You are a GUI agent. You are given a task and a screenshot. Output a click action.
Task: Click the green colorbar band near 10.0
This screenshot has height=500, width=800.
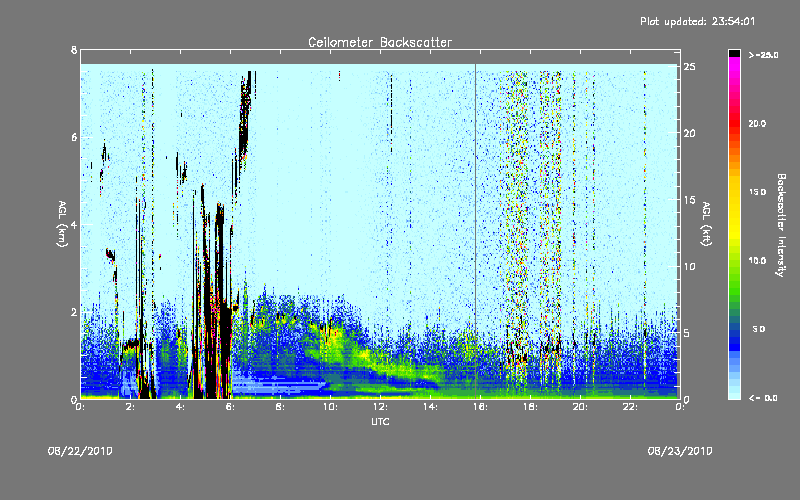pos(734,261)
